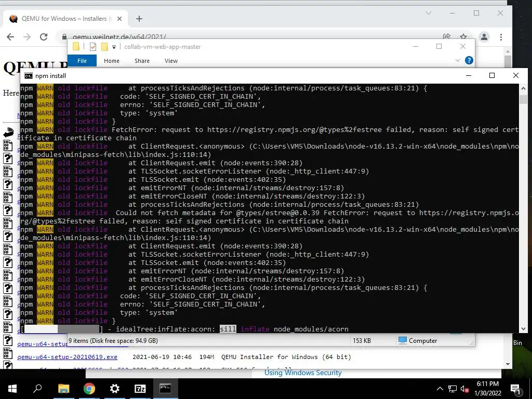Viewport: 532px width, 399px height.
Task: Maximize the npm install console window
Action: point(492,75)
